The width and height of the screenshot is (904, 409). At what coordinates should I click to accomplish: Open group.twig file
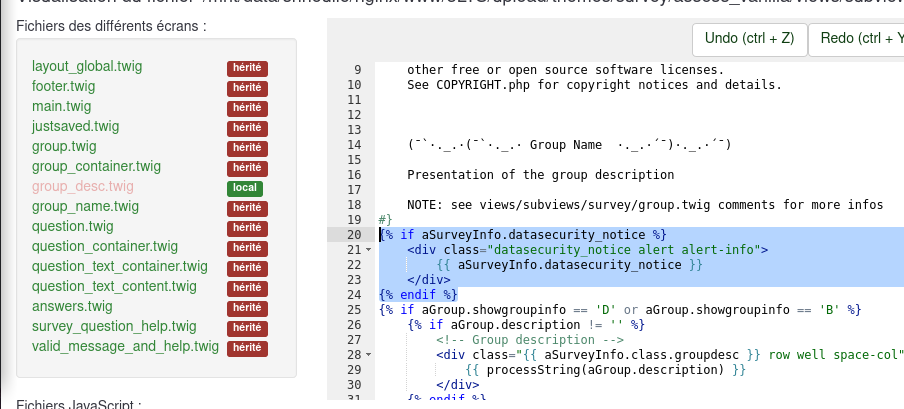[64, 147]
